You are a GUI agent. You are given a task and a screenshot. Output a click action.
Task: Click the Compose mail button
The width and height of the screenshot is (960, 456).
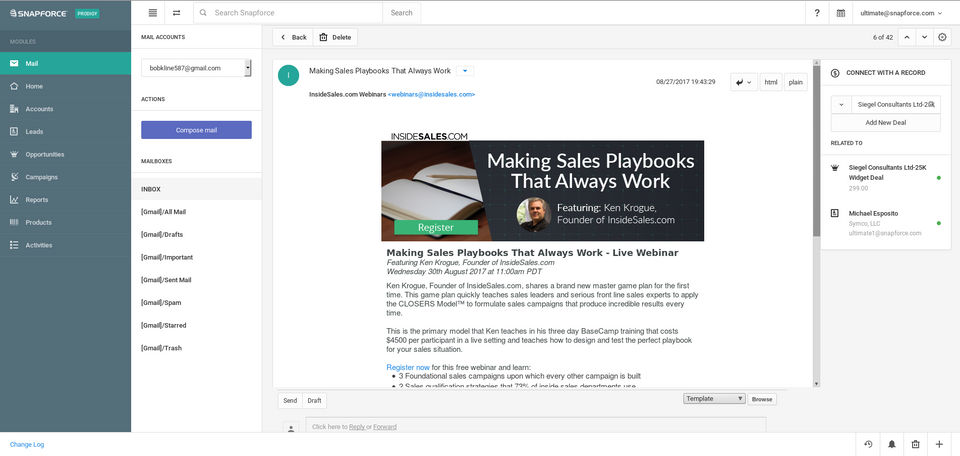pos(196,130)
